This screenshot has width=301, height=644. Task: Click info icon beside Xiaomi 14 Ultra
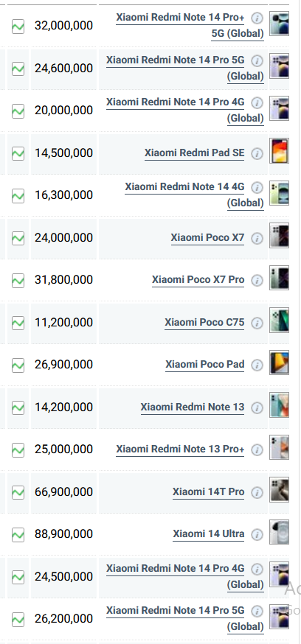point(257,534)
